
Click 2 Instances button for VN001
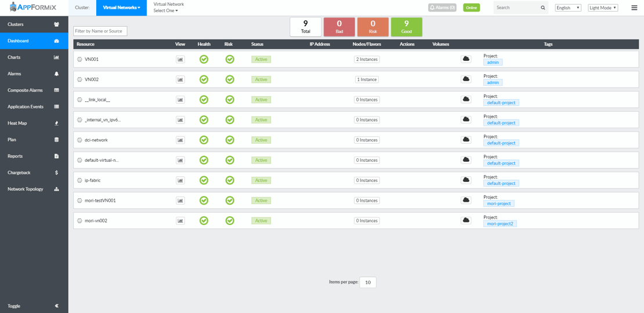(367, 59)
